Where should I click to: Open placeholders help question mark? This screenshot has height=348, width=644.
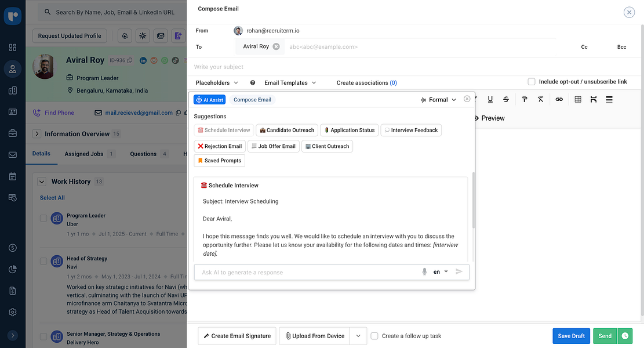pos(253,82)
